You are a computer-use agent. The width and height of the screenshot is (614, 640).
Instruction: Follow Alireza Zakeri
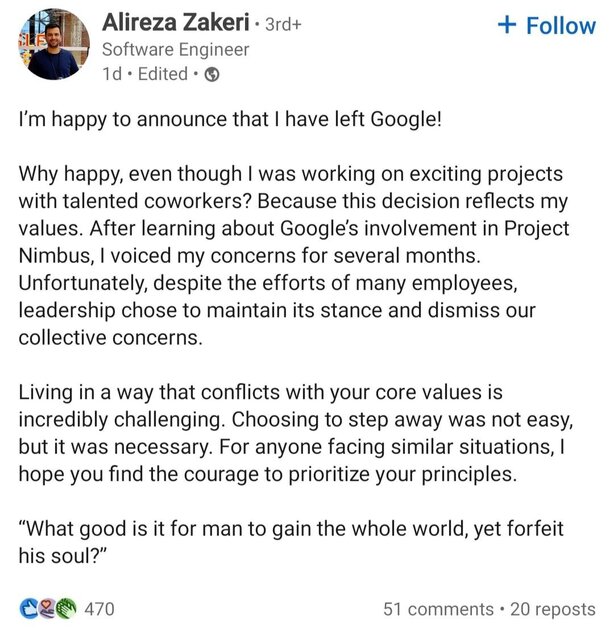pyautogui.click(x=546, y=26)
